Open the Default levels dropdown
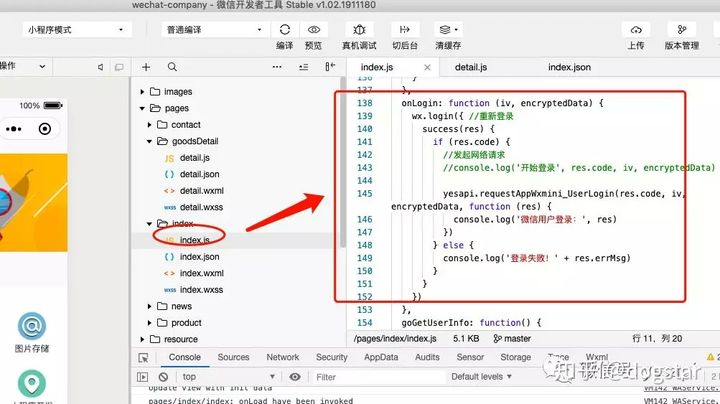 click(481, 377)
